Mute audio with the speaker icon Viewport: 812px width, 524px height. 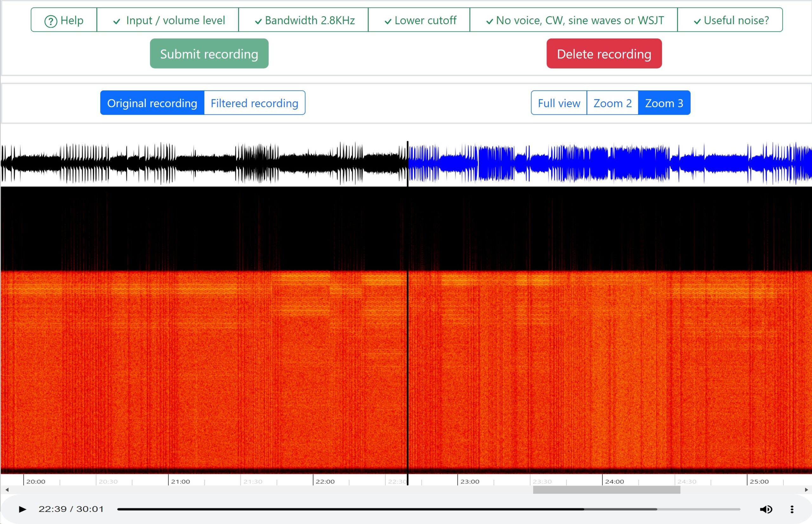pos(766,509)
